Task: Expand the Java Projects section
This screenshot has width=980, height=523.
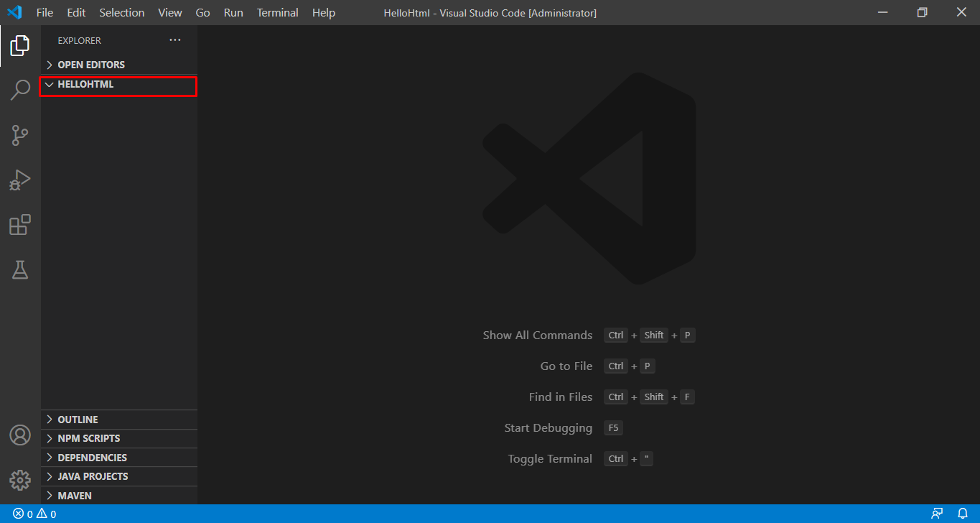Action: [x=93, y=476]
